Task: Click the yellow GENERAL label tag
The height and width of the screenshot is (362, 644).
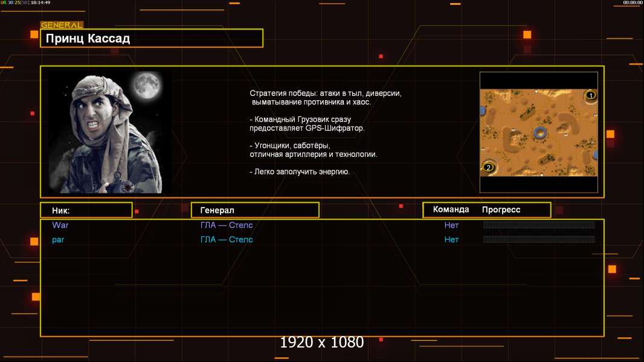Action: coord(62,25)
